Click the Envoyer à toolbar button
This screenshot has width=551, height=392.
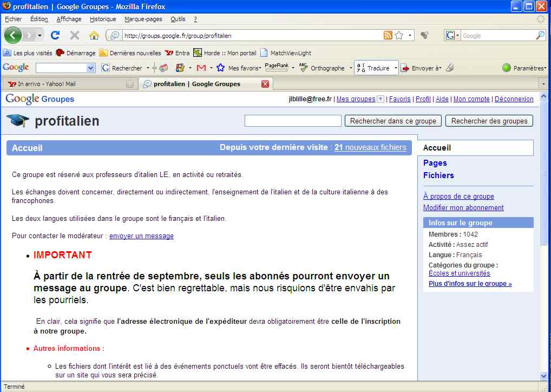tap(421, 68)
